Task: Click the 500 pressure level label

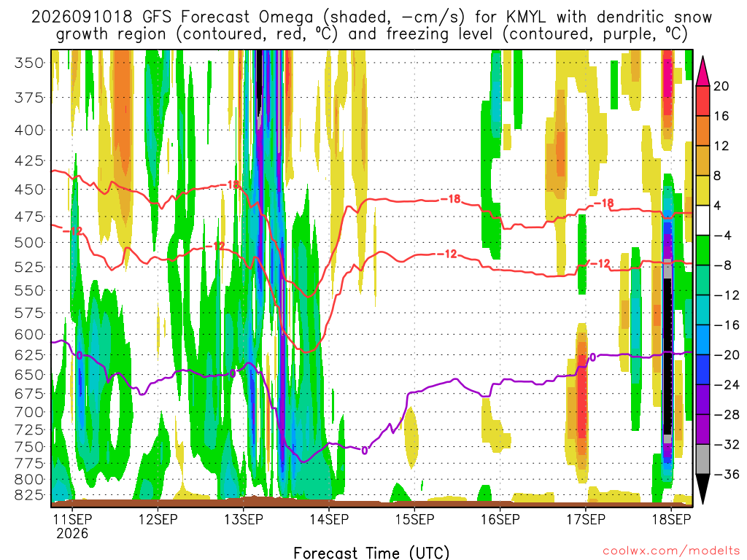Action: [29, 242]
